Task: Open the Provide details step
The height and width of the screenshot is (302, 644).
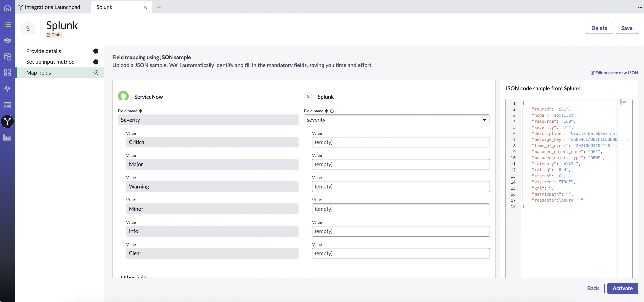Action: [60, 51]
